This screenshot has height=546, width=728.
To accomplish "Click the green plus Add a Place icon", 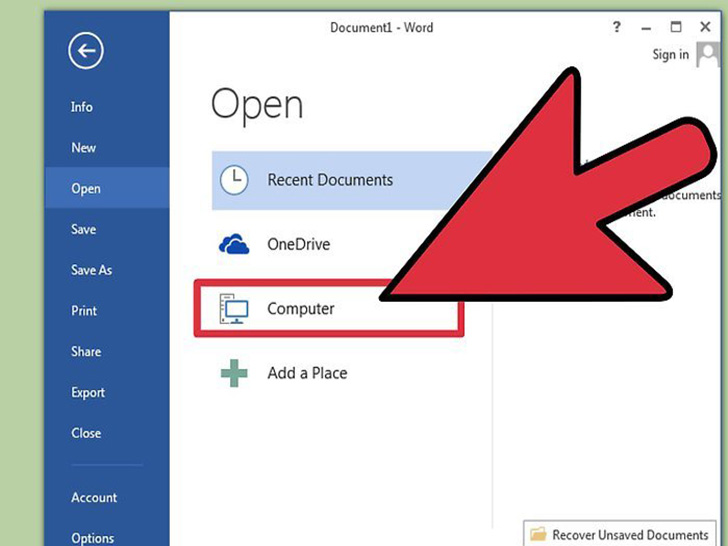I will pyautogui.click(x=234, y=373).
